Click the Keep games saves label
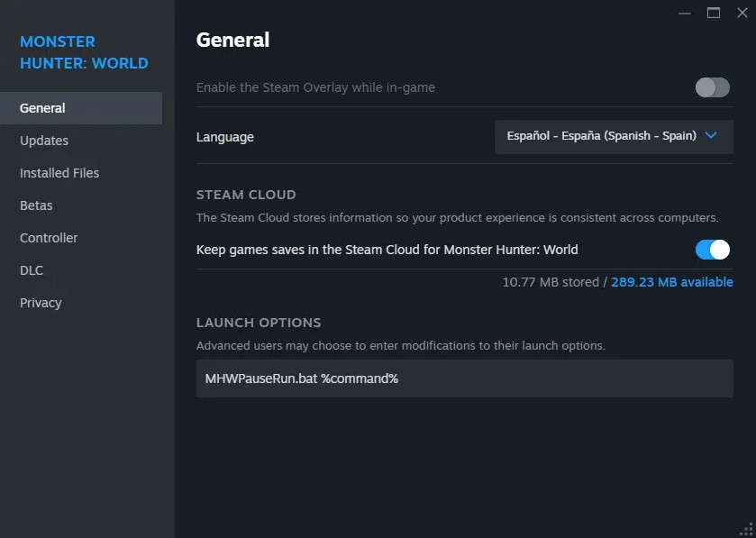Image resolution: width=756 pixels, height=538 pixels. click(x=387, y=250)
